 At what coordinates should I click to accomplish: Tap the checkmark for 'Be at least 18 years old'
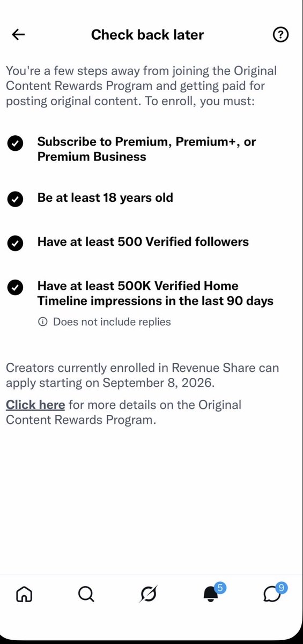pyautogui.click(x=16, y=199)
